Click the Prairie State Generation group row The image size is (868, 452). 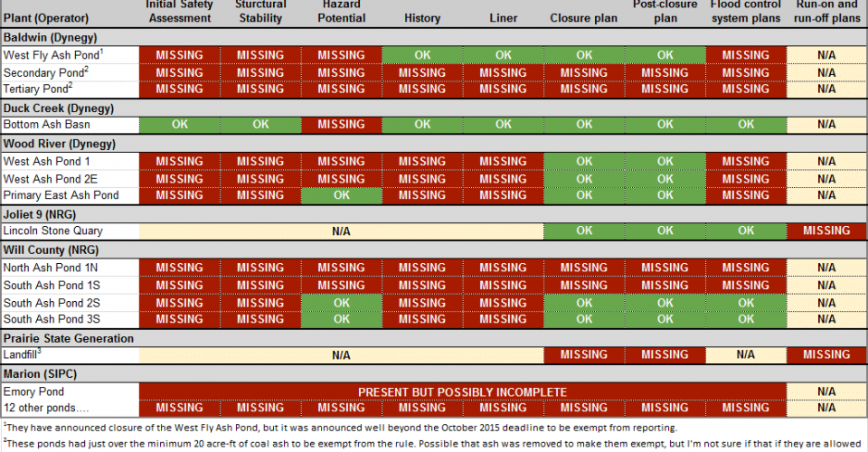tap(433, 338)
